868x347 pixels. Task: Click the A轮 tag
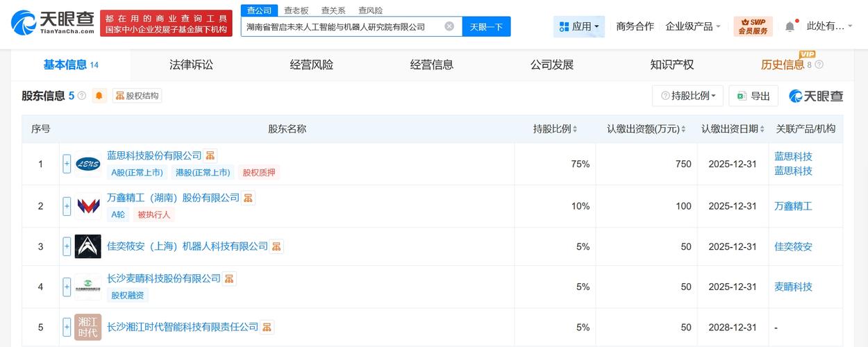pos(118,214)
